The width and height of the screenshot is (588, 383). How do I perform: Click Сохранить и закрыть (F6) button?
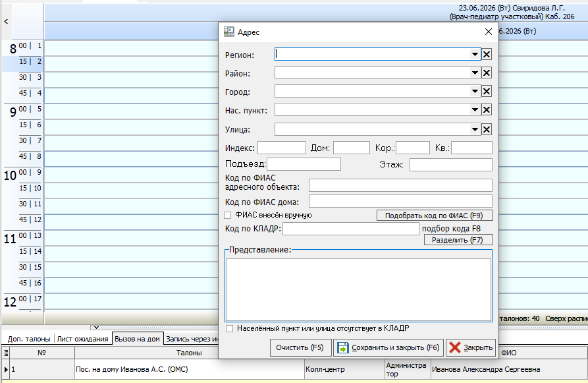[388, 347]
